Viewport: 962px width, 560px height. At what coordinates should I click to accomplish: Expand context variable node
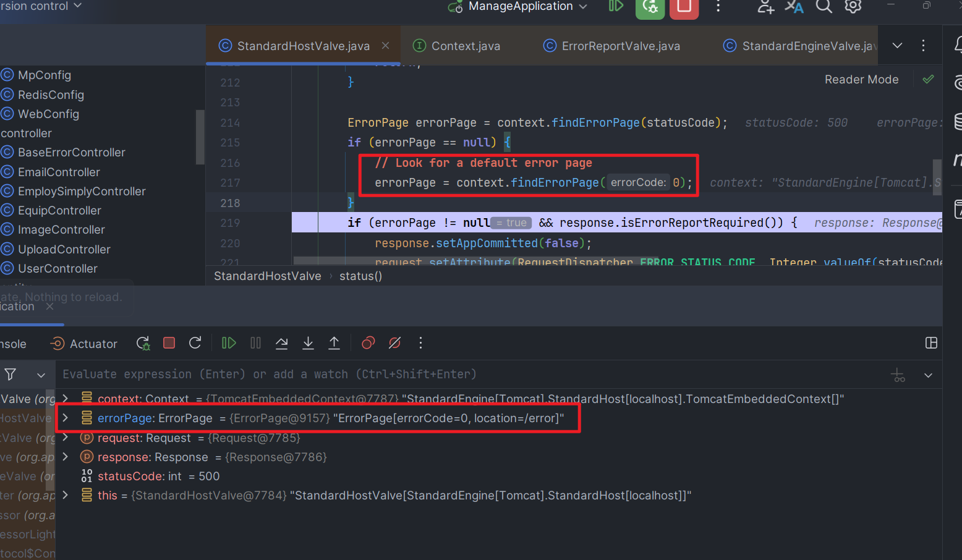66,399
